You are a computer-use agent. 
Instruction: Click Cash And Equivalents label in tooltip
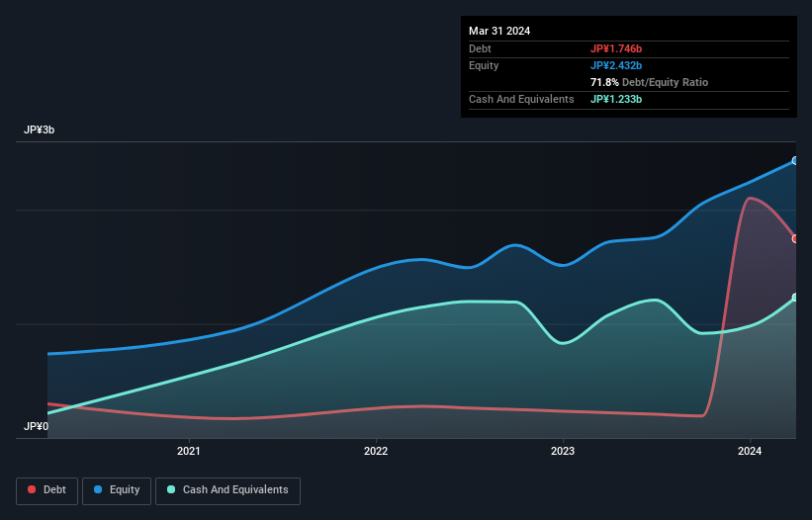pyautogui.click(x=521, y=99)
